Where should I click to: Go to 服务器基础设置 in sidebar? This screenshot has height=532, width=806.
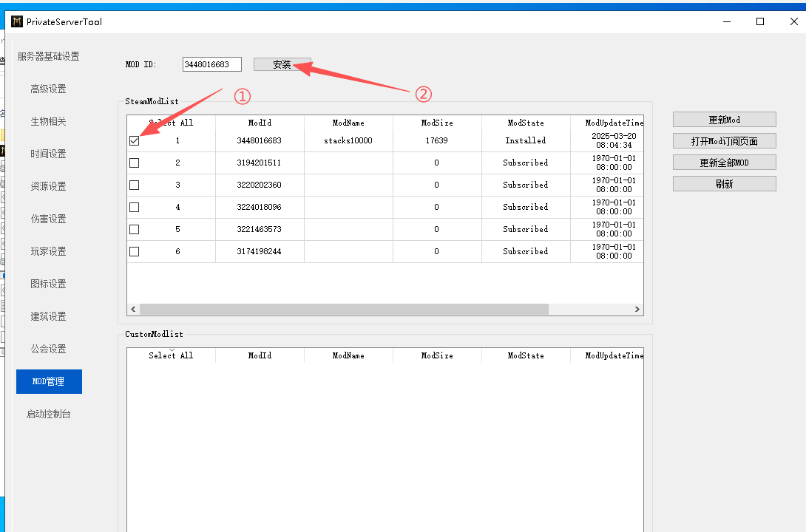tap(48, 56)
